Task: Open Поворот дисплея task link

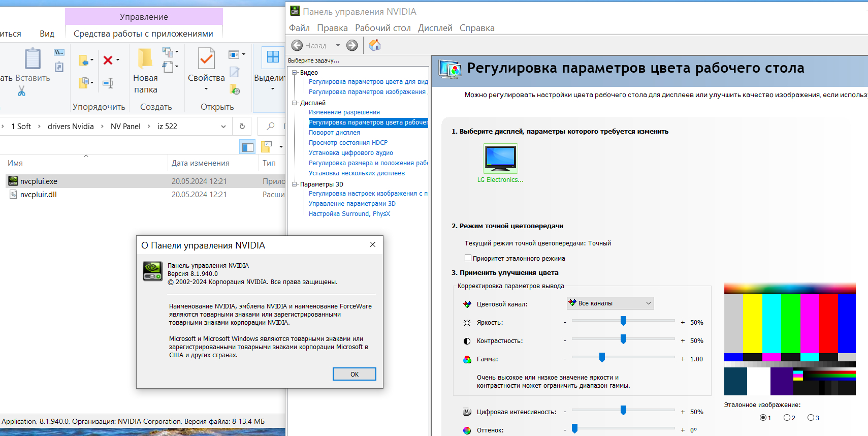Action: coord(334,133)
